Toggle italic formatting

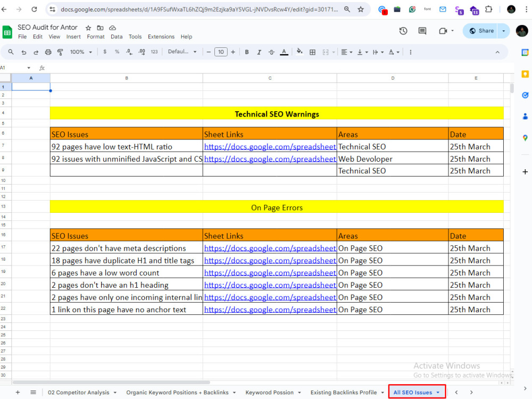tap(259, 52)
